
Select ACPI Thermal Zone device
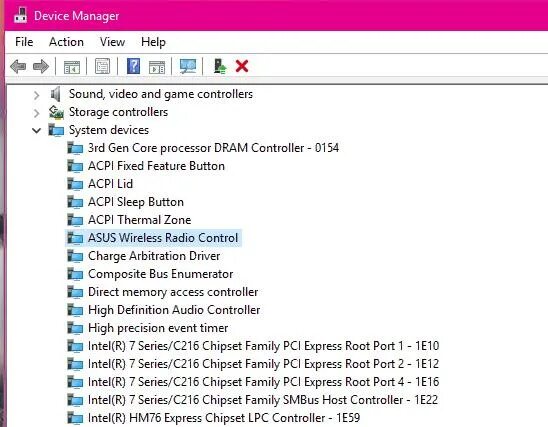pyautogui.click(x=139, y=220)
